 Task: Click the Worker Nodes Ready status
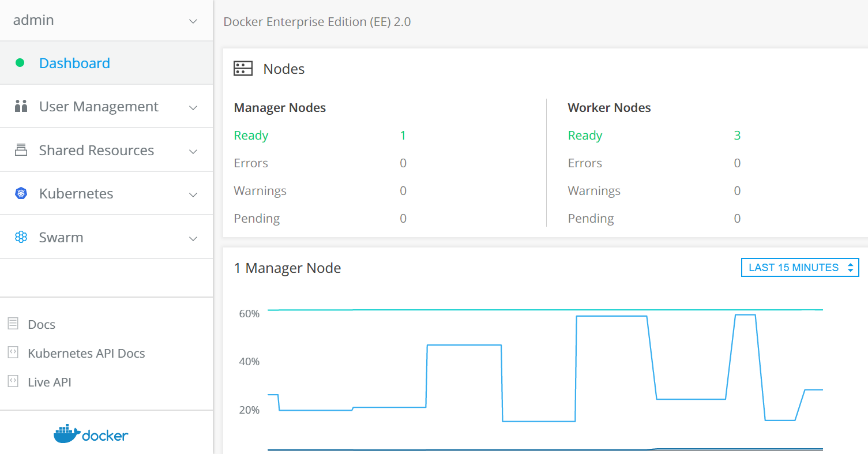coord(585,136)
